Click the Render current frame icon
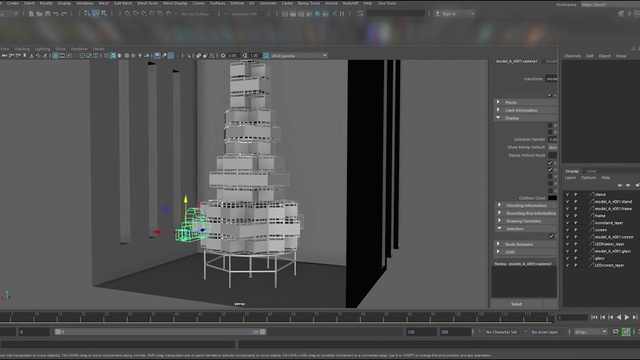Viewport: 640px width, 360px height. point(293,14)
